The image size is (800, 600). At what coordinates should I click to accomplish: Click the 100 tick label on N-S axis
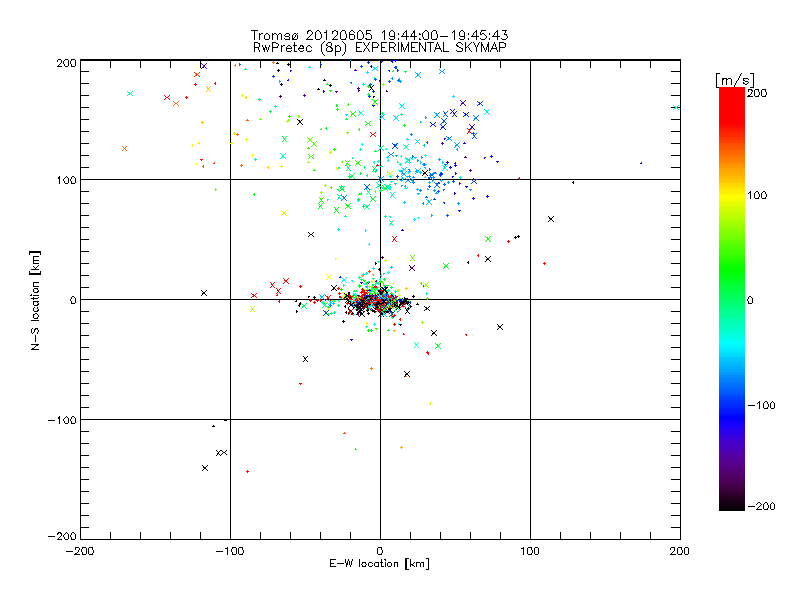[x=66, y=180]
